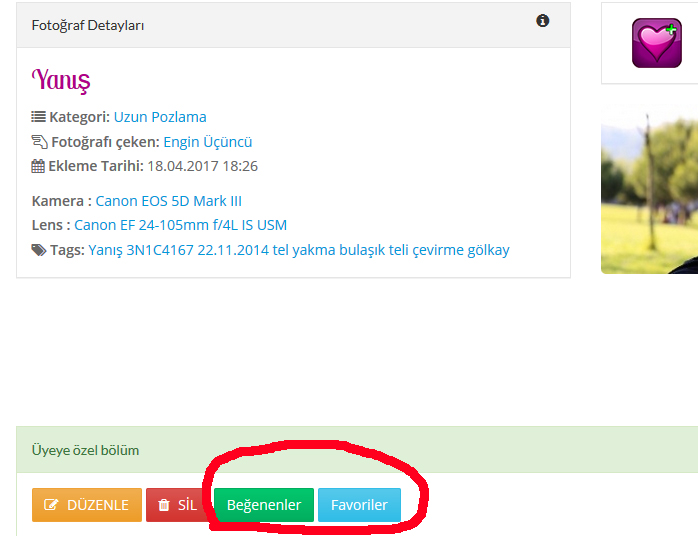The height and width of the screenshot is (536, 698).
Task: Click the Fotoğraf Detayları panel heading
Action: coord(88,25)
